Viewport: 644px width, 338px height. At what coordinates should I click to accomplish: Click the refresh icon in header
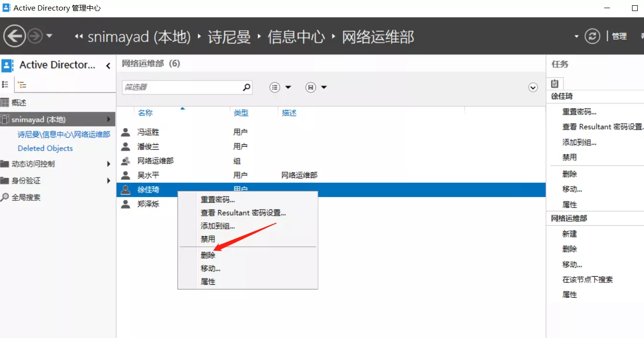click(592, 36)
